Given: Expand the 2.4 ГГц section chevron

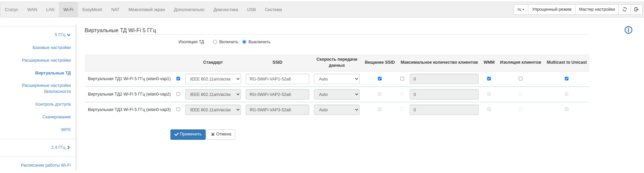Looking at the screenshot, I should click(69, 148).
